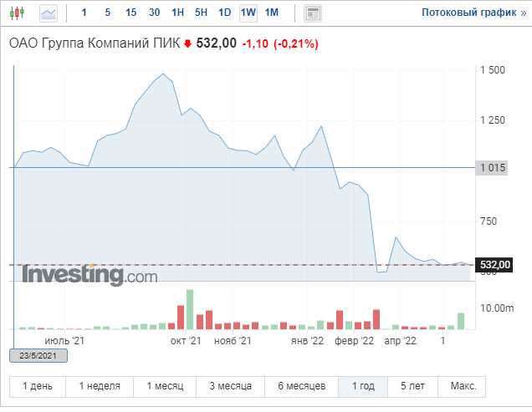Select the area chart type icon
This screenshot has width=532, height=412.
click(x=49, y=13)
